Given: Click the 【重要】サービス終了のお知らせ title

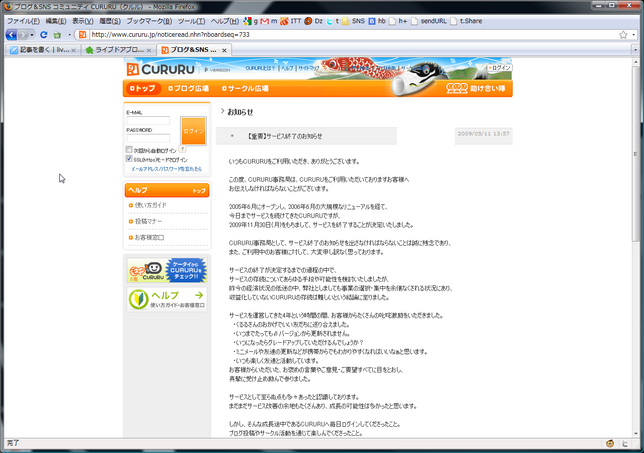Looking at the screenshot, I should tap(285, 136).
